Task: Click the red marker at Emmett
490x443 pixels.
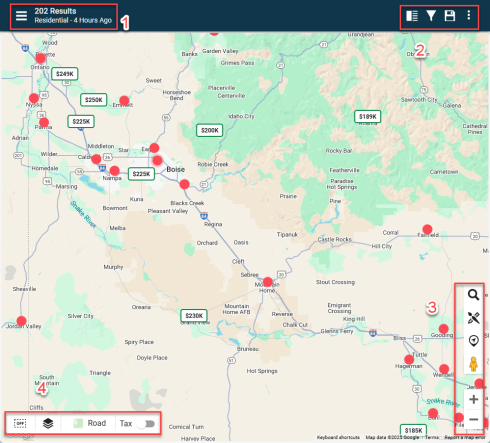Action: point(124,100)
